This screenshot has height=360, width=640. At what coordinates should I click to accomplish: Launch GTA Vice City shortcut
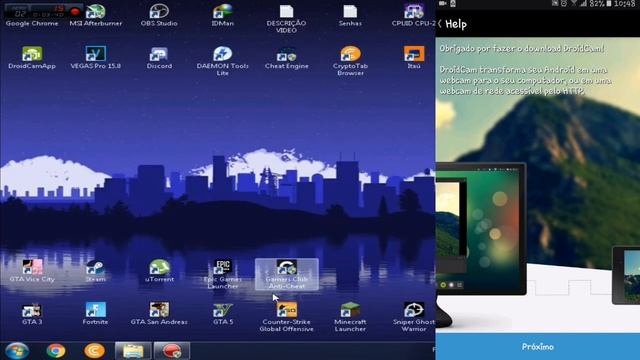[x=32, y=271]
